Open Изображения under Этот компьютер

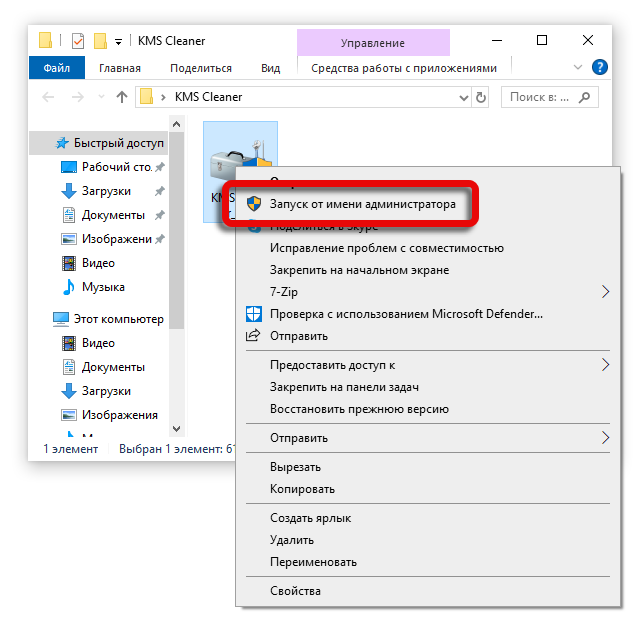point(120,415)
